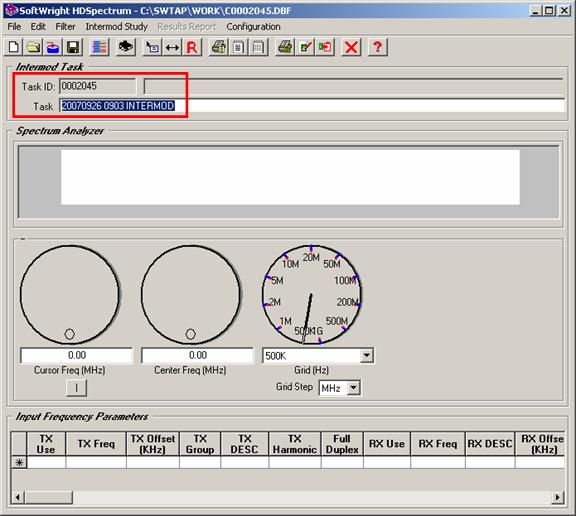Viewport: 576px width, 516px height.
Task: Click the black stacked-sheets toolbar icon
Action: [x=126, y=47]
